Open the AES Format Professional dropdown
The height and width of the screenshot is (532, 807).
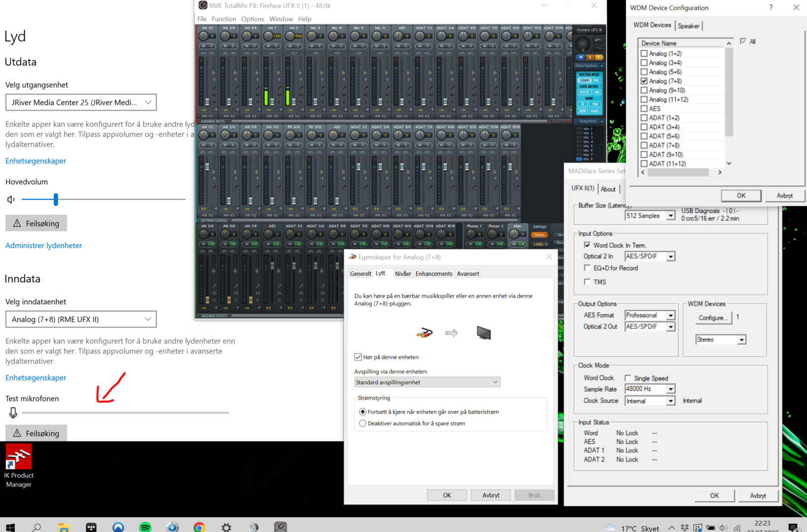[x=650, y=315]
